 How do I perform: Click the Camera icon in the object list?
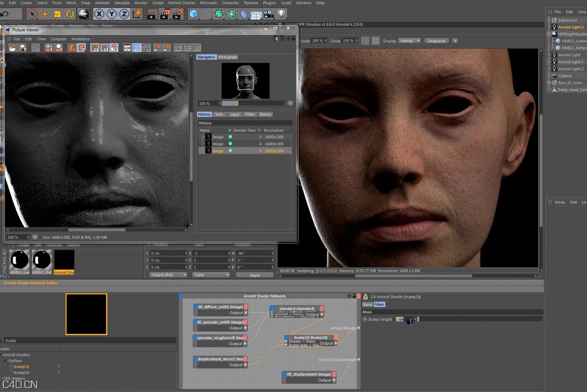point(554,75)
